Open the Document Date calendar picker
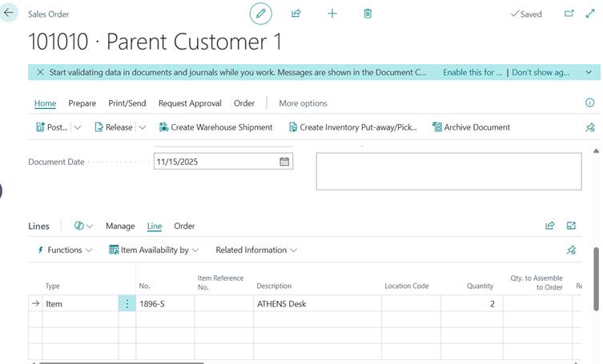 click(284, 162)
